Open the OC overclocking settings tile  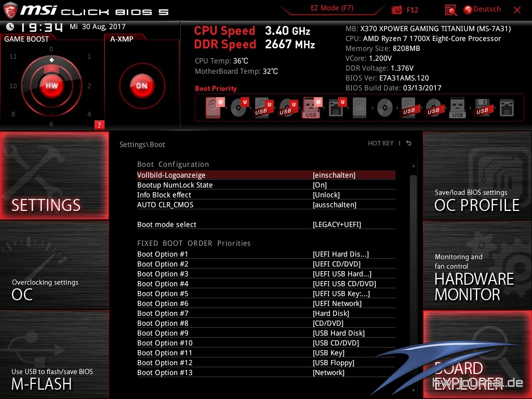[54, 265]
